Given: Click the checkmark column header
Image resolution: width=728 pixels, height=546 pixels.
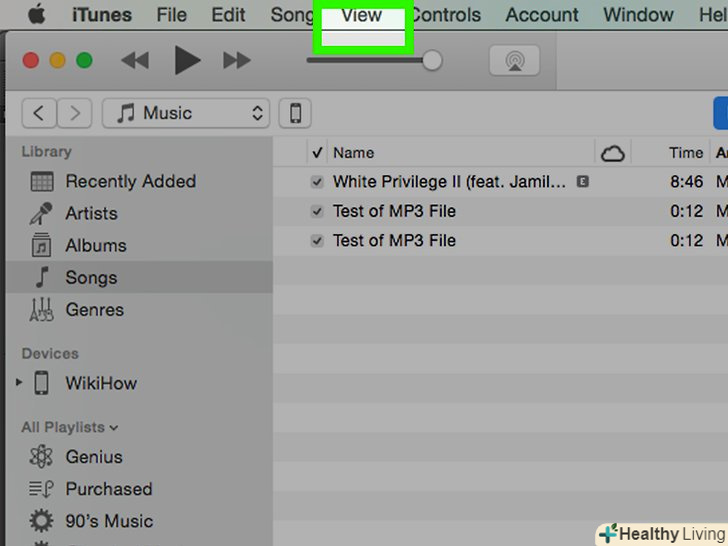Looking at the screenshot, I should click(x=317, y=153).
